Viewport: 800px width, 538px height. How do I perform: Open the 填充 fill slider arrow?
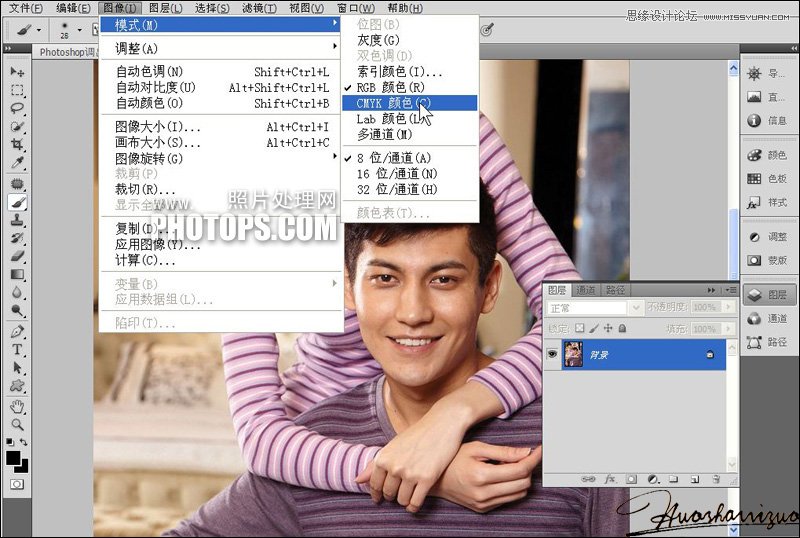click(x=729, y=329)
